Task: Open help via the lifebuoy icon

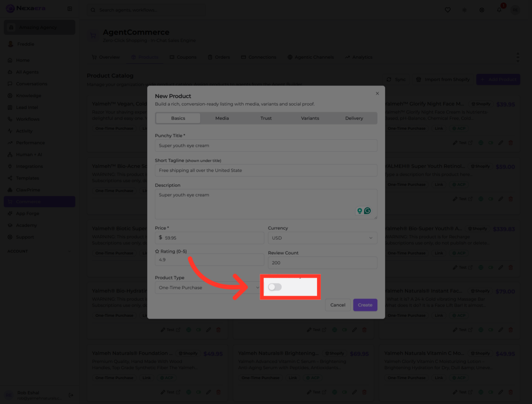Action: (482, 10)
